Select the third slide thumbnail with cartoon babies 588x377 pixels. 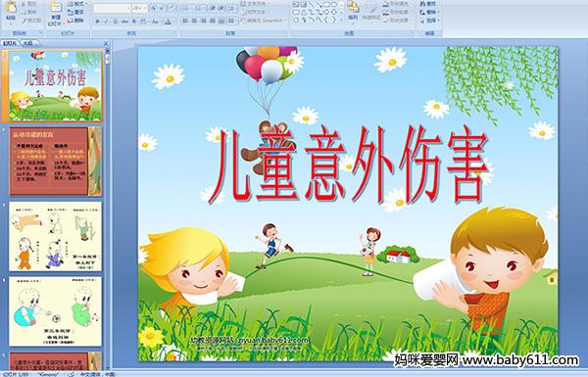point(56,236)
